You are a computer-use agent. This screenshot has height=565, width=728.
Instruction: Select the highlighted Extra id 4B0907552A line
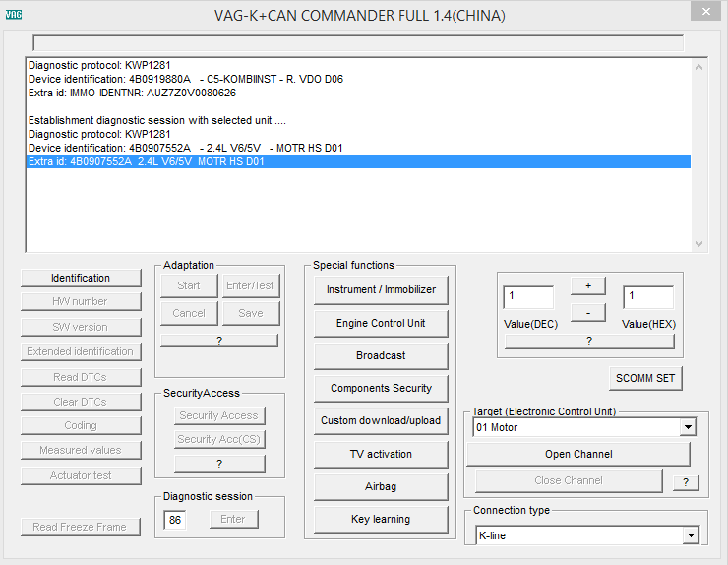[358, 161]
